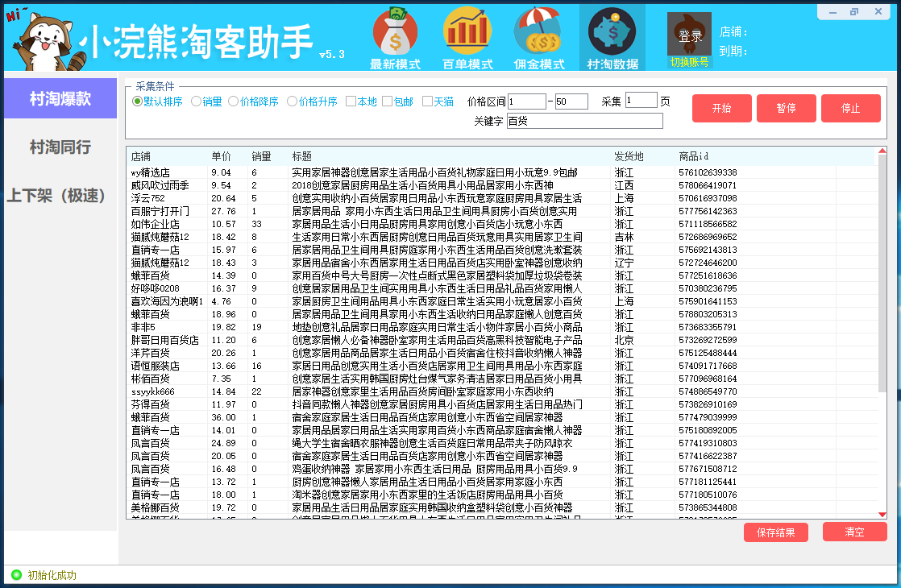Switch to the 村淘同行 tab
Screen dimensions: 901x588
pos(60,147)
